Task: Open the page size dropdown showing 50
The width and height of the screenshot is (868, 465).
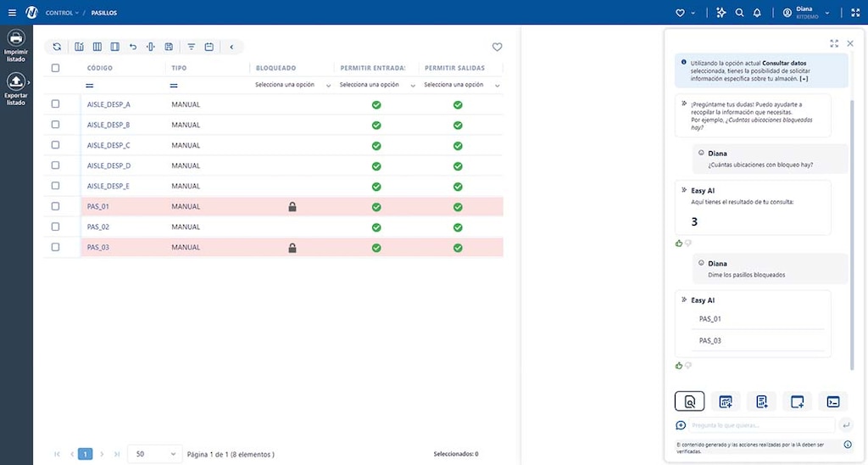Action: point(154,454)
